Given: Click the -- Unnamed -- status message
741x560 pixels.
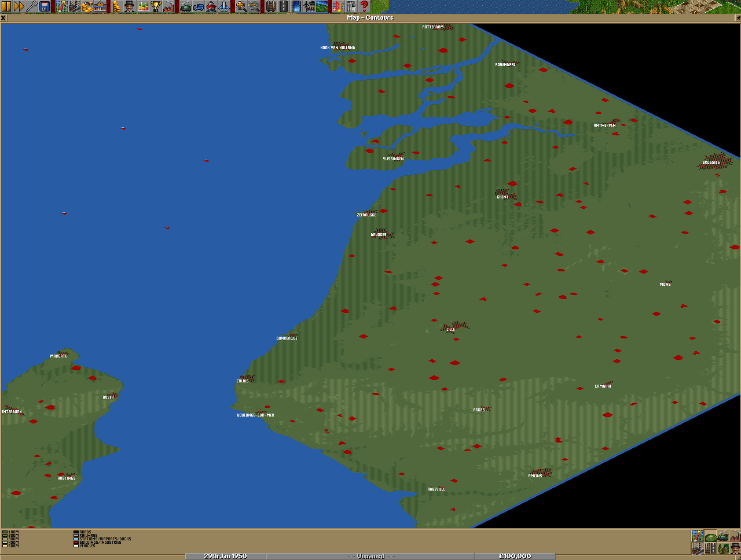Looking at the screenshot, I should click(x=370, y=556).
